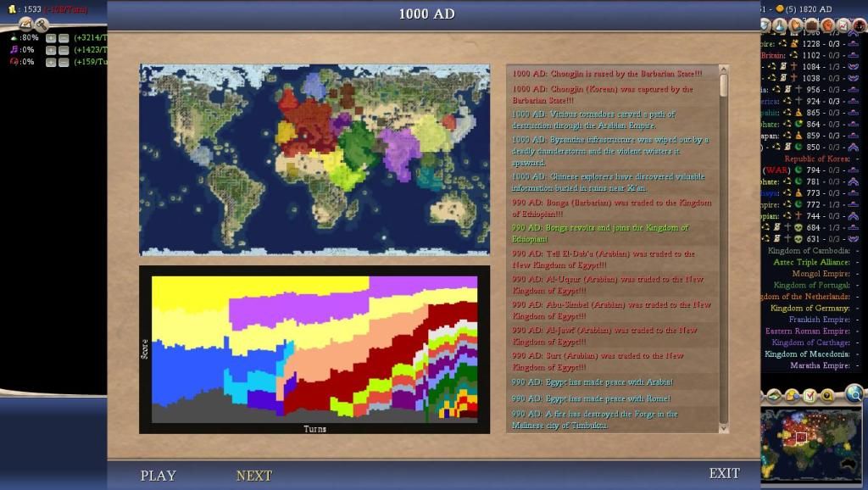Increase the 80% research rate

point(51,38)
